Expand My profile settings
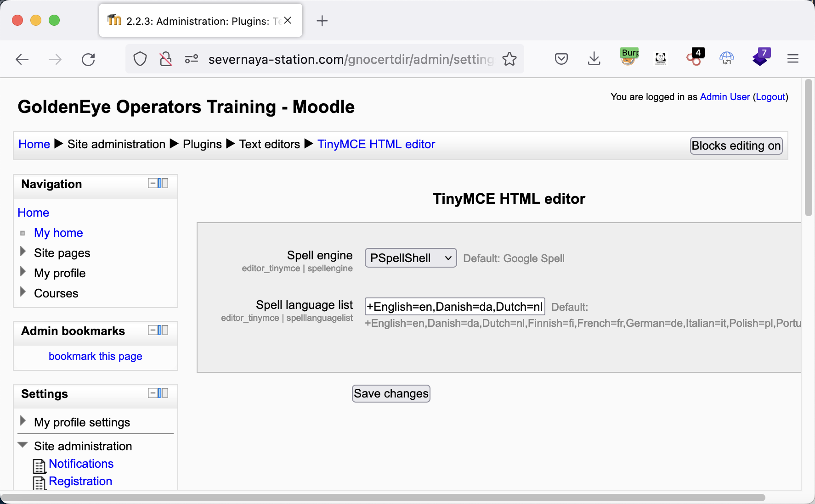815x504 pixels. [x=23, y=421]
